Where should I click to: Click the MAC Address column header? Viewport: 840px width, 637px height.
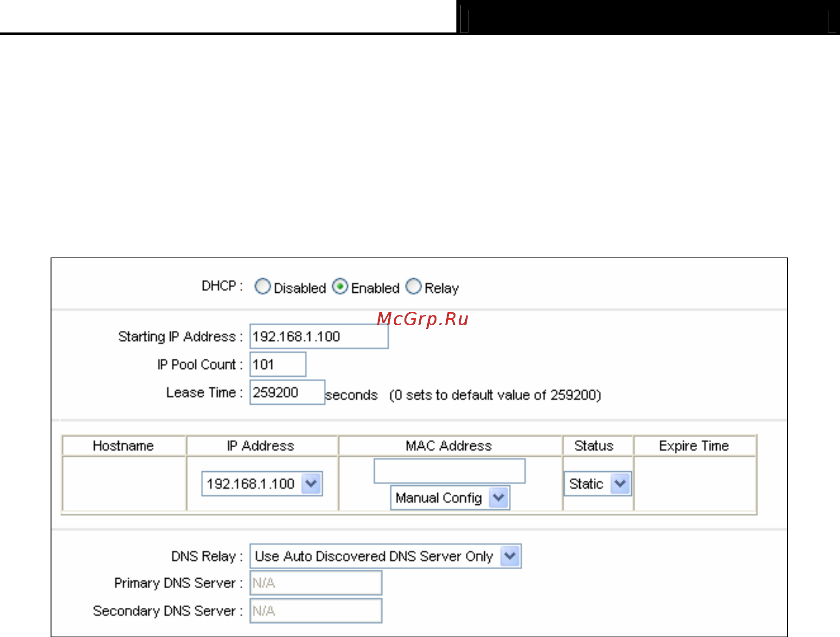pos(449,446)
